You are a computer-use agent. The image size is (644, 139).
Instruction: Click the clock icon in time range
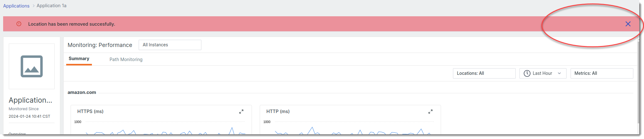tap(527, 73)
